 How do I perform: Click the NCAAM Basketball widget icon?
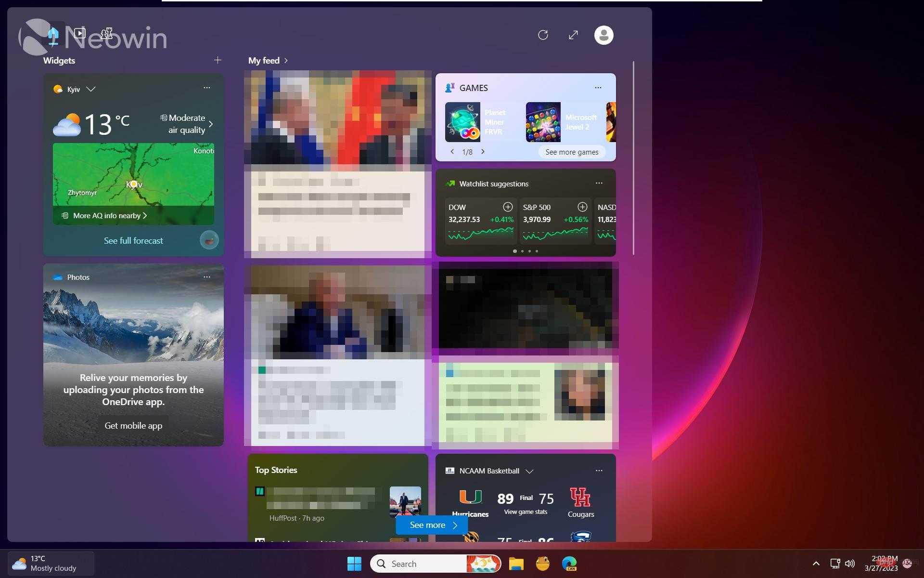(449, 470)
